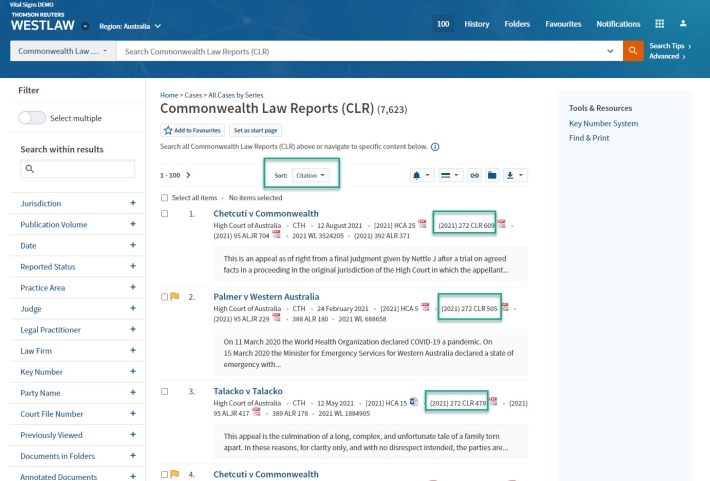Expand the Practice Area filter
Screen dimensions: 710x481
(133, 287)
